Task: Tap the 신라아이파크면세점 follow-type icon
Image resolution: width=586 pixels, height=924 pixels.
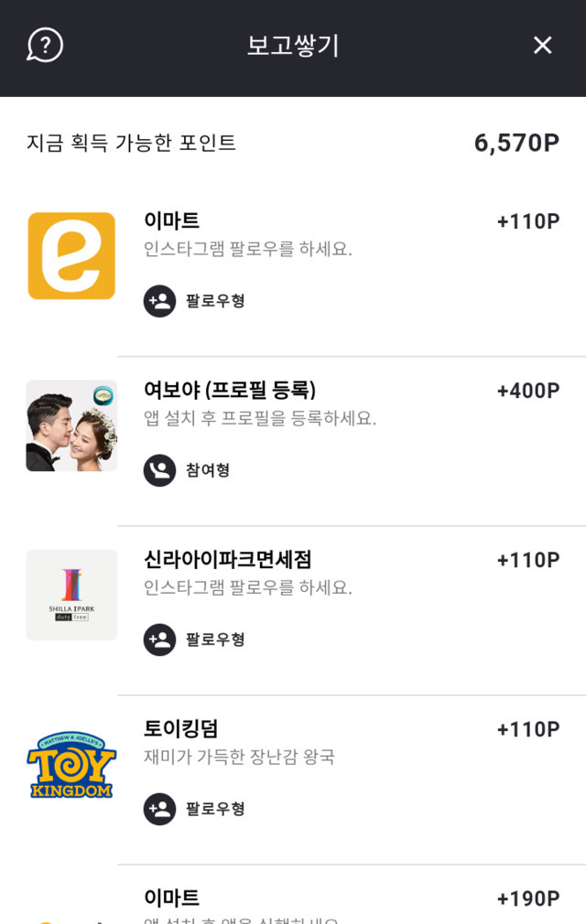Action: [159, 639]
